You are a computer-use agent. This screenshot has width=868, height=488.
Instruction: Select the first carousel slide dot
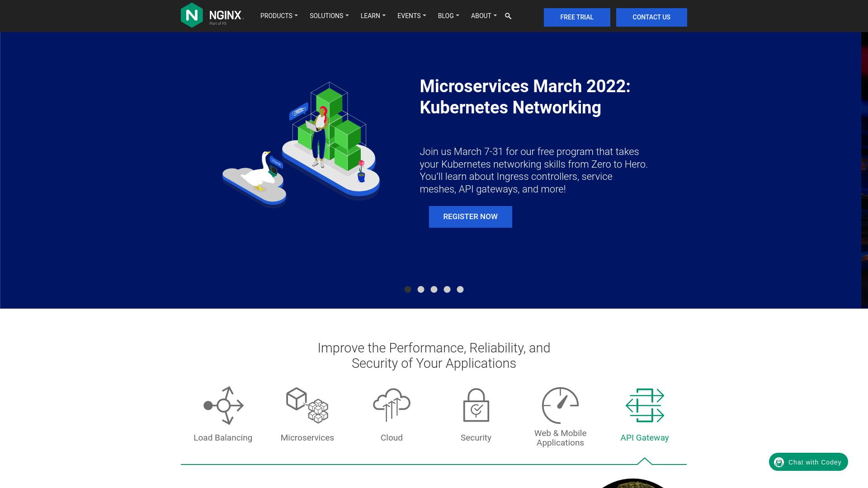pyautogui.click(x=408, y=290)
